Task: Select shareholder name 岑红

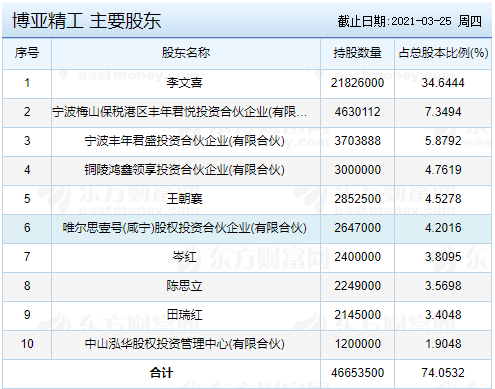Action: pyautogui.click(x=184, y=257)
